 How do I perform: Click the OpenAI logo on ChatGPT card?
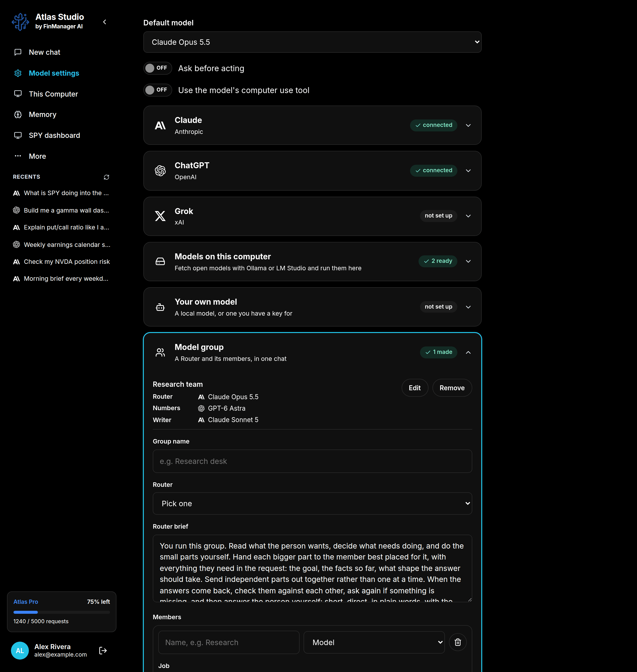[x=160, y=170]
